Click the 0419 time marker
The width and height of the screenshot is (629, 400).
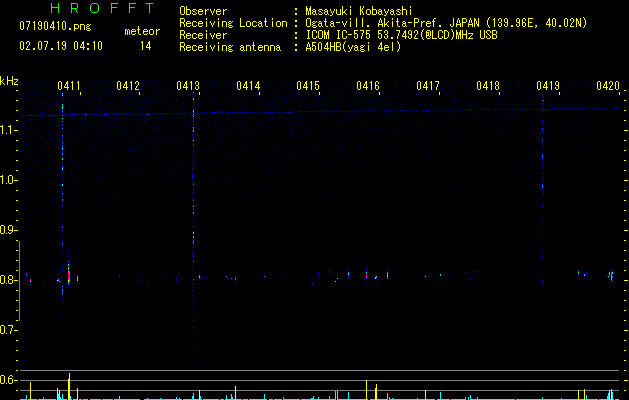point(548,85)
